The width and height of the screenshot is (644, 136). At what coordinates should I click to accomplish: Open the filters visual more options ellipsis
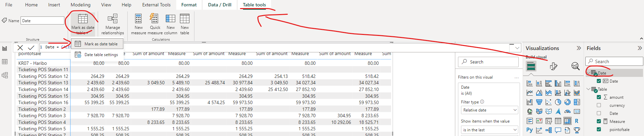(x=516, y=77)
